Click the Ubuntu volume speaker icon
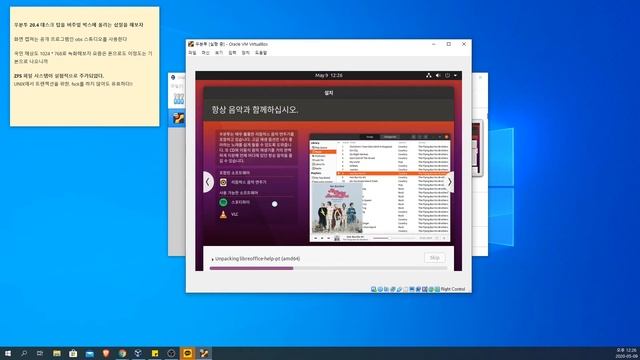Viewport: 640px width, 360px height. (x=438, y=76)
